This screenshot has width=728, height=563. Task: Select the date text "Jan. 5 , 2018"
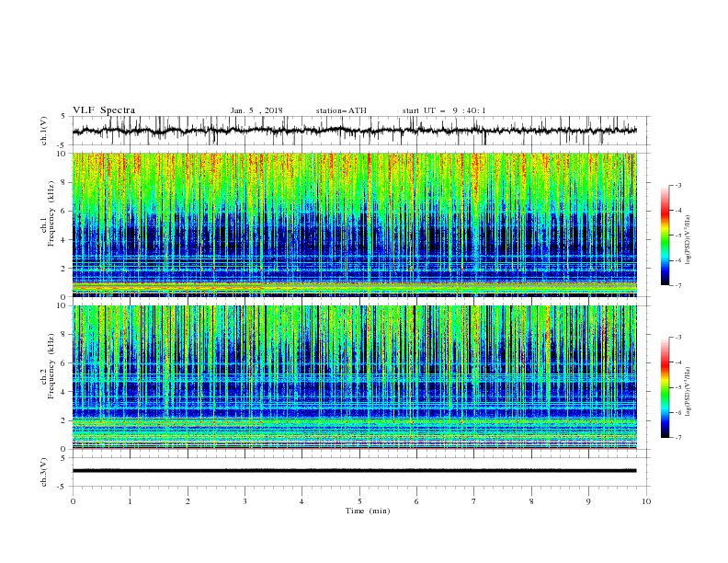click(x=256, y=110)
